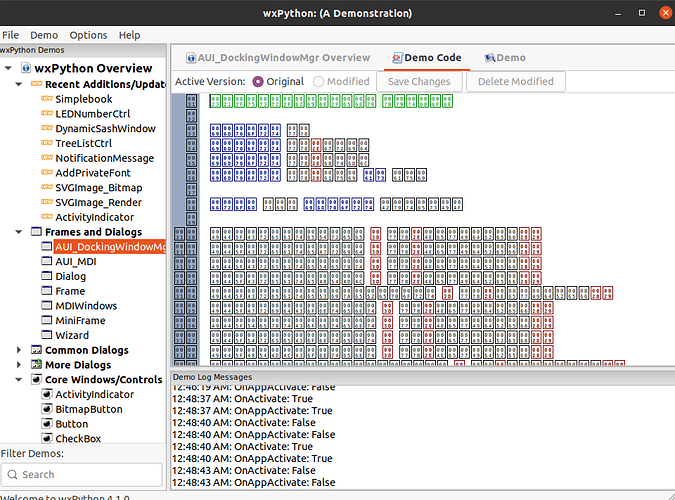Click the icon beside AddPrivateFont
Screen dimensions: 675x500
coord(47,172)
